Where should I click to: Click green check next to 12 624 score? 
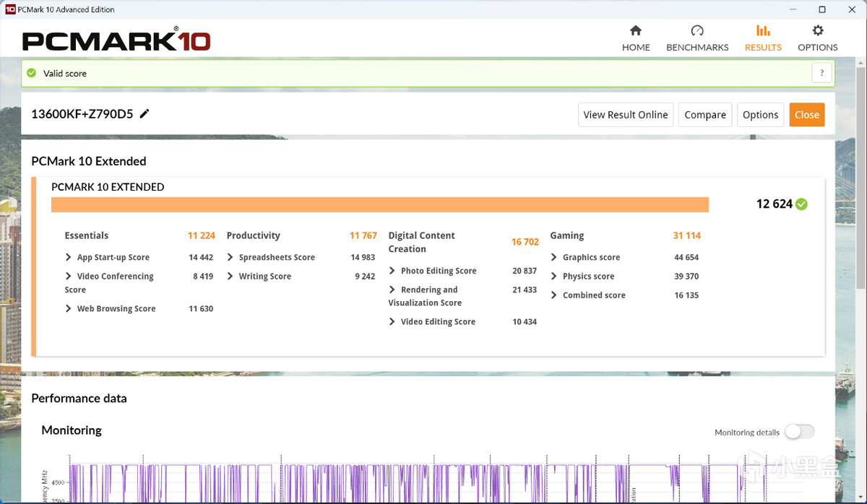point(801,204)
